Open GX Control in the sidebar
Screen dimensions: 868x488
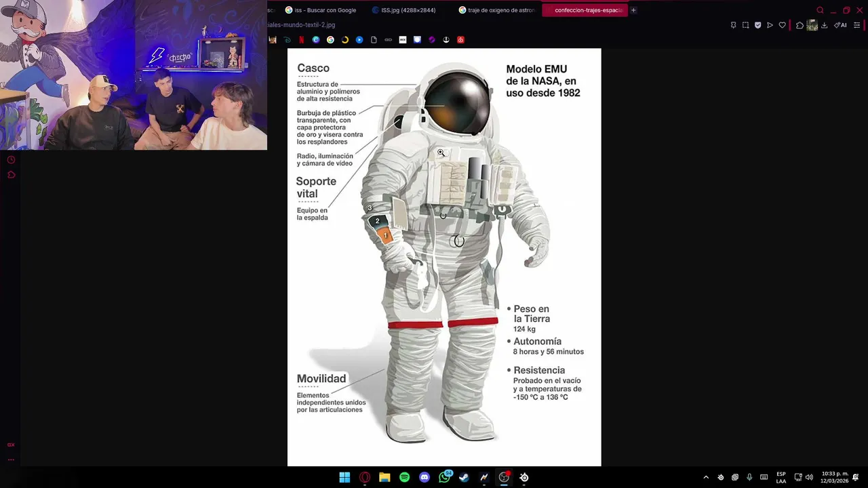(x=11, y=445)
